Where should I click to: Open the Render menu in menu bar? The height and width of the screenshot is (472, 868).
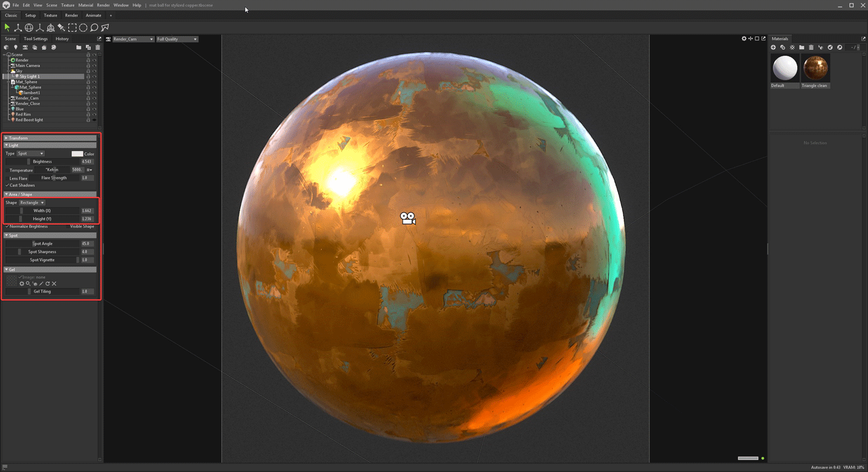coord(103,5)
